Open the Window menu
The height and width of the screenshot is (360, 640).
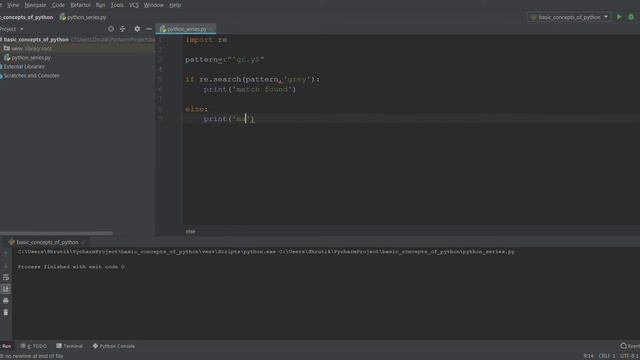[153, 5]
